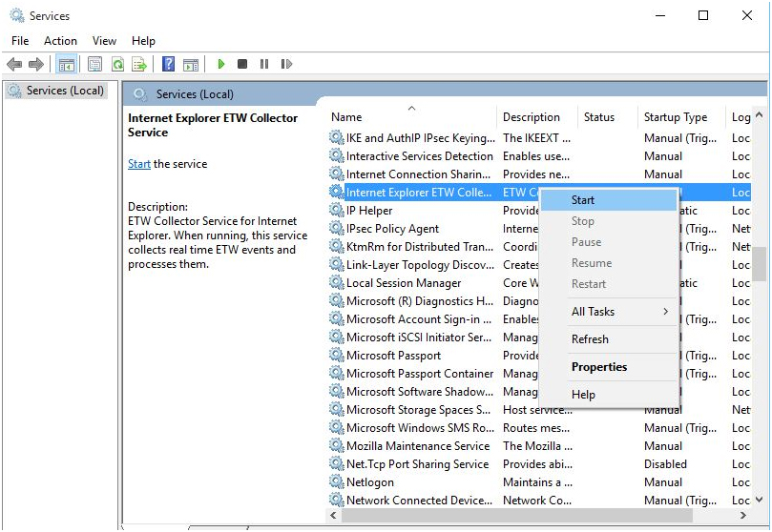
Task: Click the vertical scrollbar down arrow
Action: tap(760, 500)
